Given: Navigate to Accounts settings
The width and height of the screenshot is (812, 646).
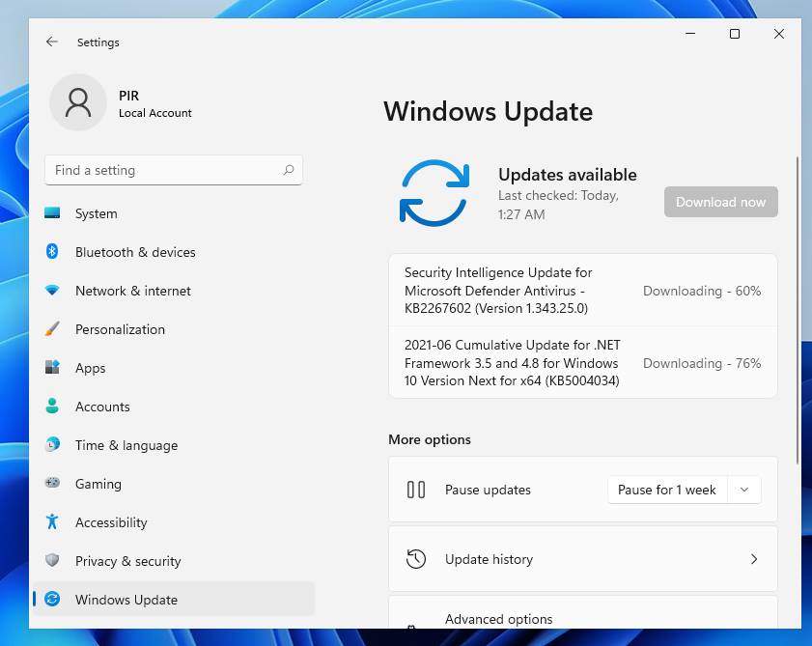Looking at the screenshot, I should [174, 407].
